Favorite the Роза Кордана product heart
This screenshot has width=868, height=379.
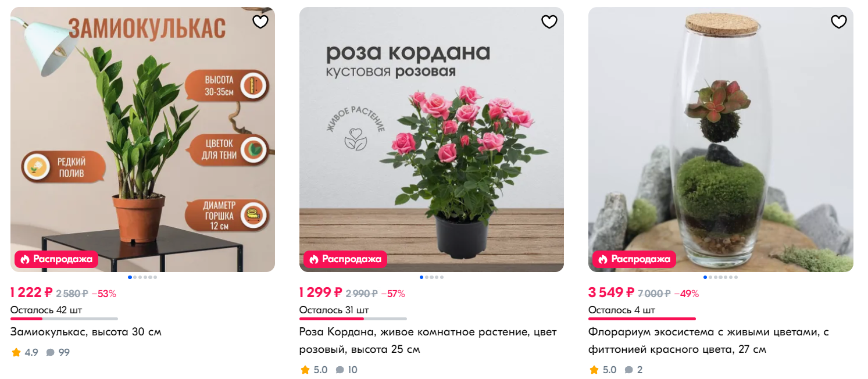549,22
